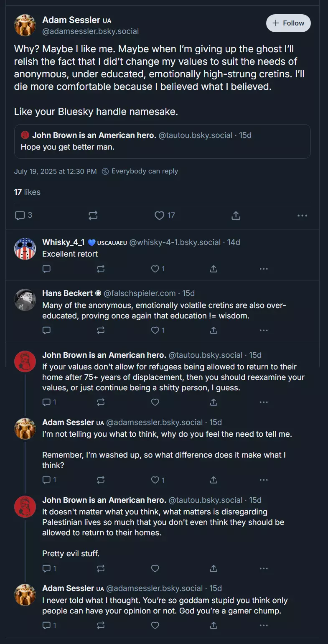
Task: Open more options menu on main post
Action: pyautogui.click(x=303, y=216)
